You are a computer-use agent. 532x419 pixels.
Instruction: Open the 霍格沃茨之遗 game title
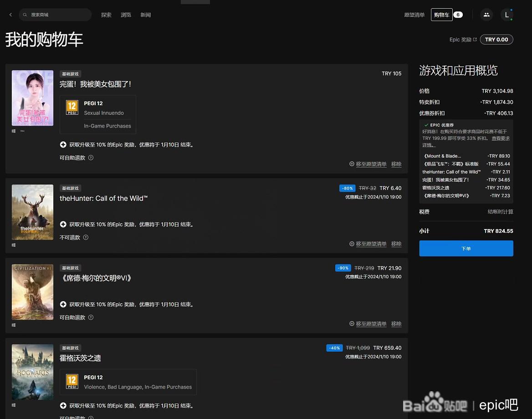80,358
